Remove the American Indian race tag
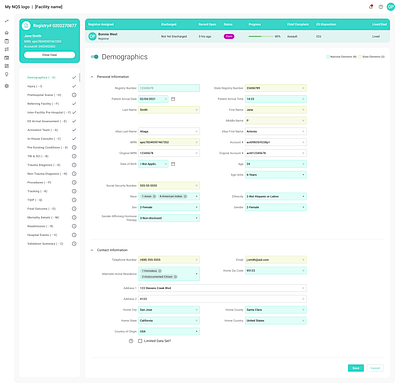Viewport: 400px width, 388px height. pyautogui.click(x=185, y=196)
